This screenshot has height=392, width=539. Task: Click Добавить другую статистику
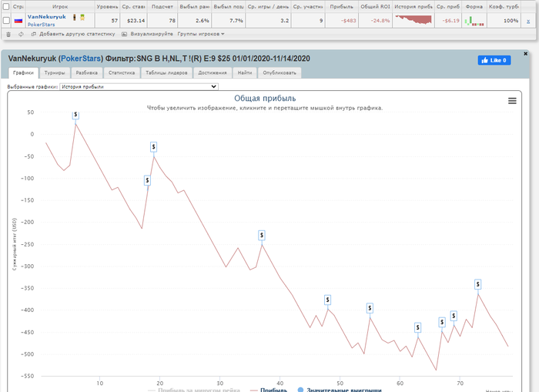pyautogui.click(x=73, y=34)
